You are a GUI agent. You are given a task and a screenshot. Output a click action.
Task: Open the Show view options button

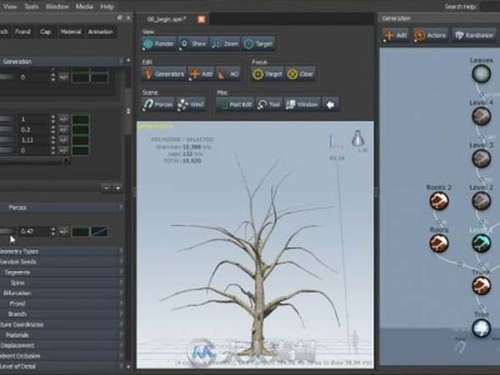(x=193, y=44)
